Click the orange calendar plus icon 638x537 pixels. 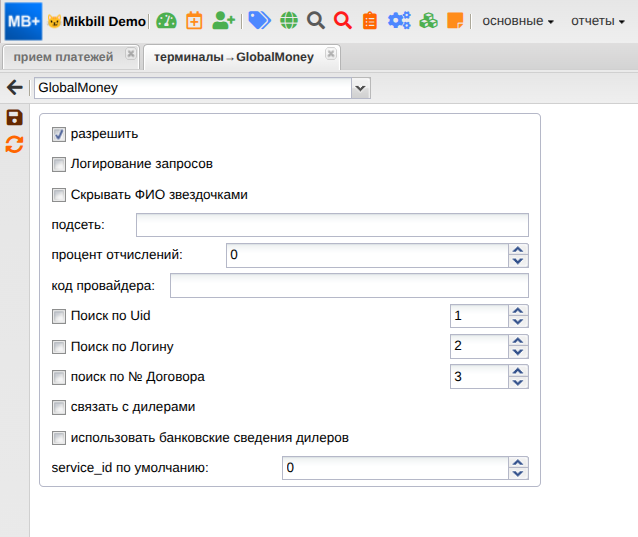click(x=194, y=21)
